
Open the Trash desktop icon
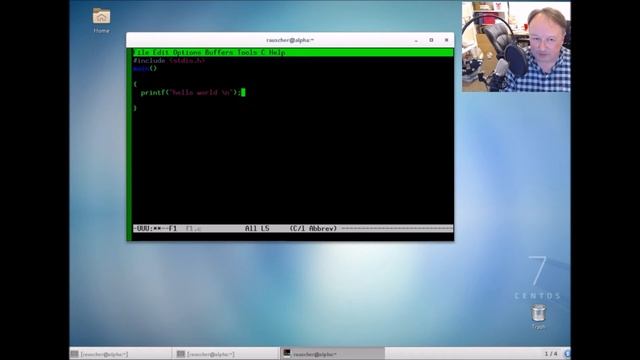[538, 317]
